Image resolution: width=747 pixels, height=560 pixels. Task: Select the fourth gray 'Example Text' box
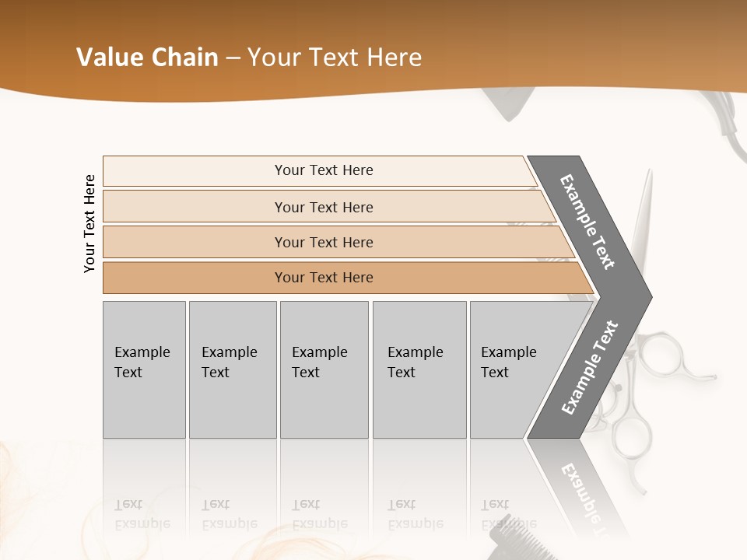tap(419, 369)
